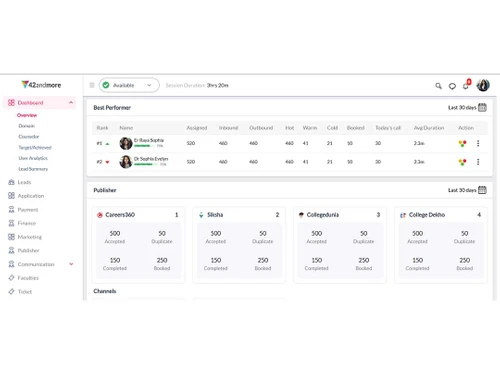Viewport: 500px width, 375px height.
Task: Open the notifications bell icon
Action: (x=466, y=85)
